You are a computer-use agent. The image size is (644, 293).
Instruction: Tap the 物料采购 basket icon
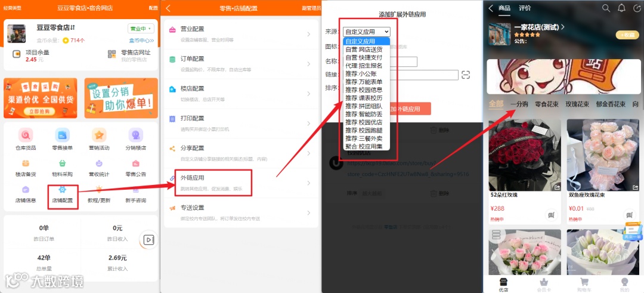[63, 164]
